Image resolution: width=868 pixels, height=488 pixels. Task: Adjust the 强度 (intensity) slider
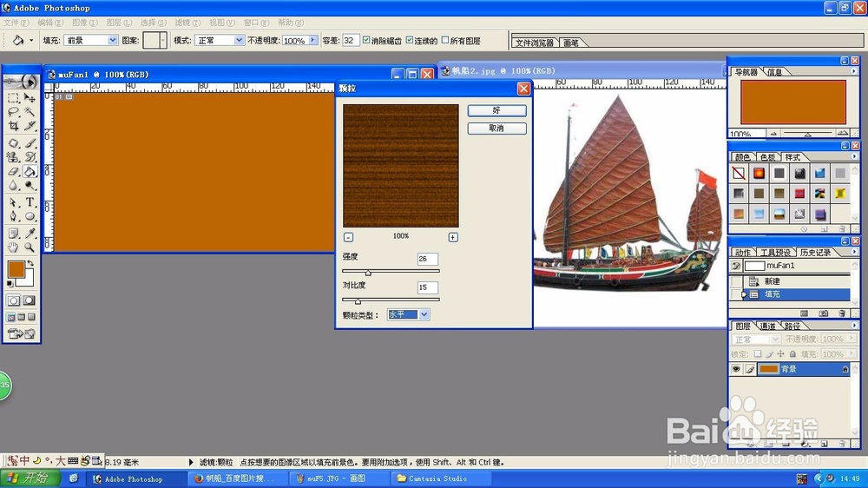pos(367,272)
